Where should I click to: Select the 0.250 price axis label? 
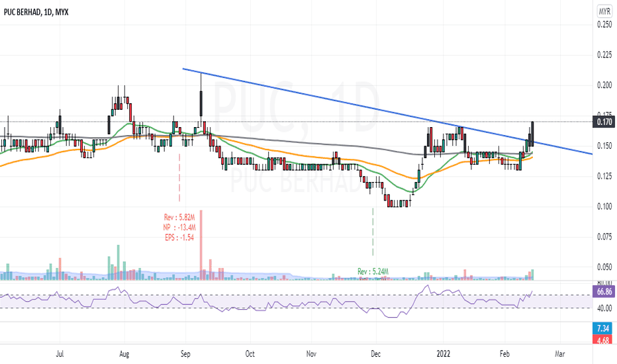[604, 24]
